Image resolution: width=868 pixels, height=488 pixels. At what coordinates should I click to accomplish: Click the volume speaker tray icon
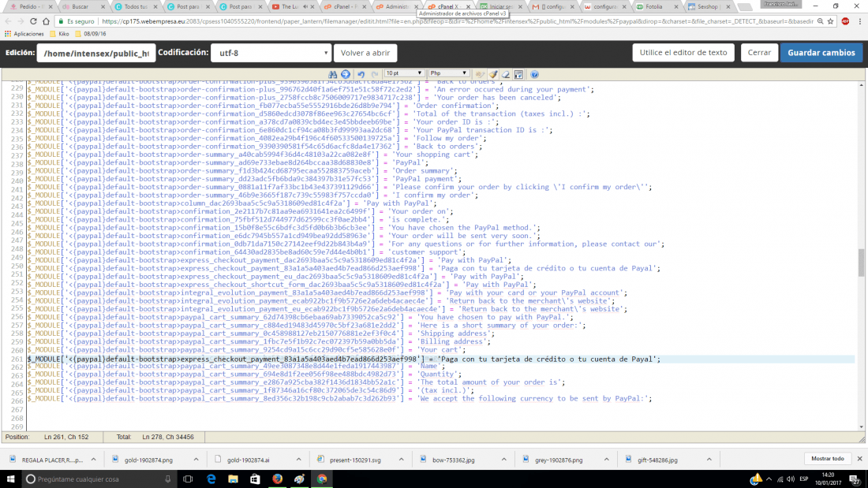791,479
